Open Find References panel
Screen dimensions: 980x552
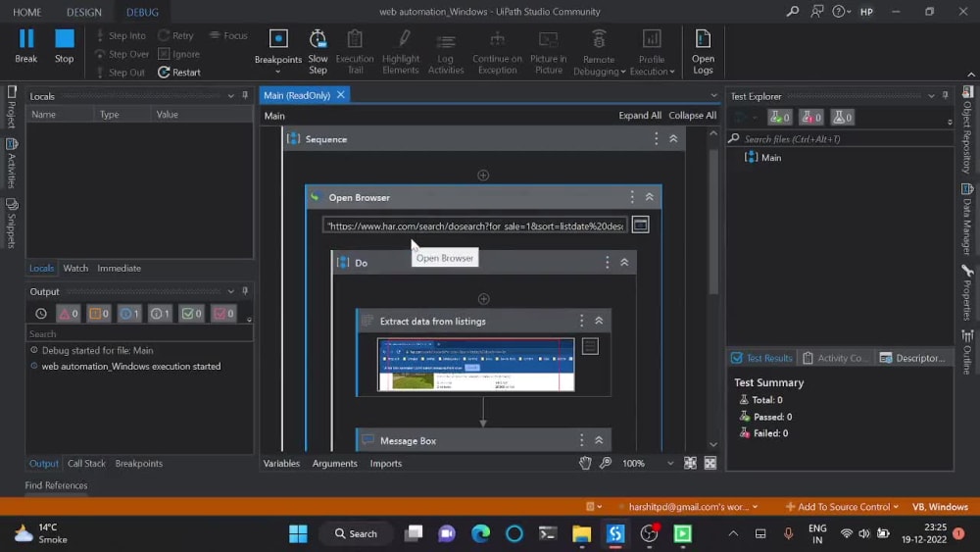[x=56, y=485]
